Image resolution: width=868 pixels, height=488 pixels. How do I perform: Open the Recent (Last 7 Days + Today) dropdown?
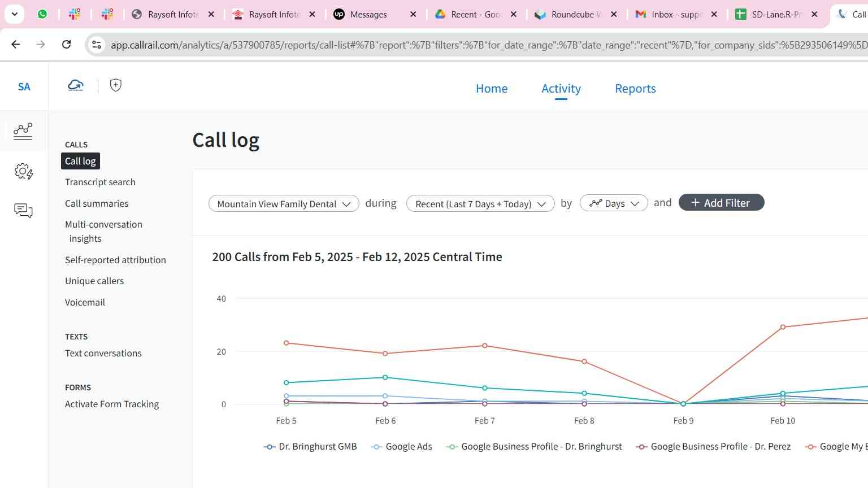pyautogui.click(x=480, y=204)
